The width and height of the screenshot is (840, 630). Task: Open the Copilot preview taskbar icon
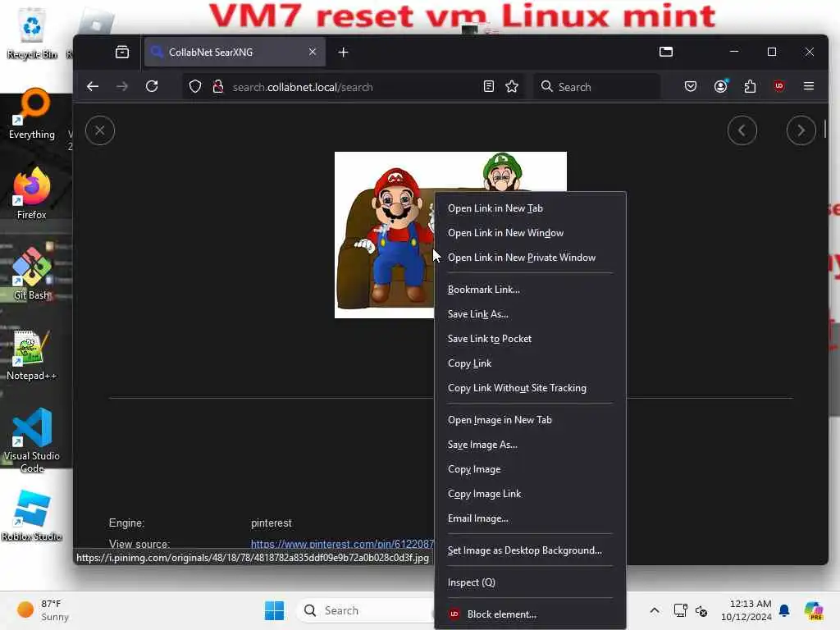(813, 610)
